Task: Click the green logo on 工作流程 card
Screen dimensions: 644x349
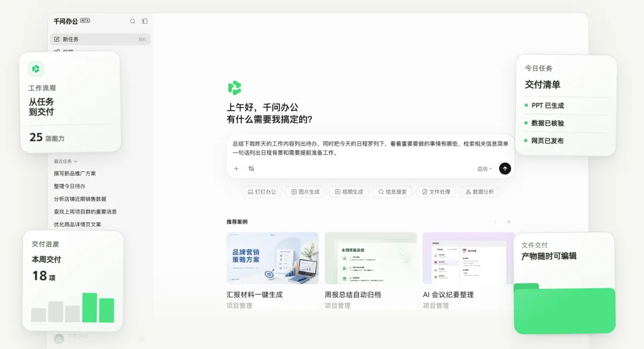Action: 36,69
